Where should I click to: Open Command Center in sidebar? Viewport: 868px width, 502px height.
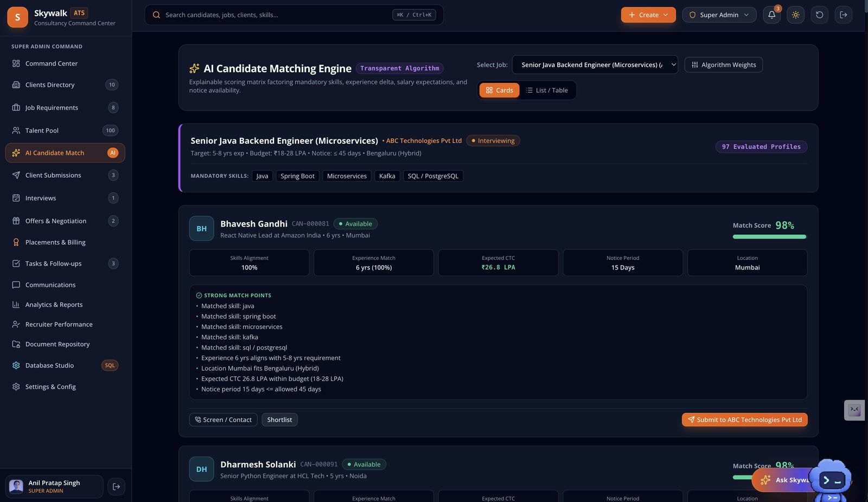point(65,63)
